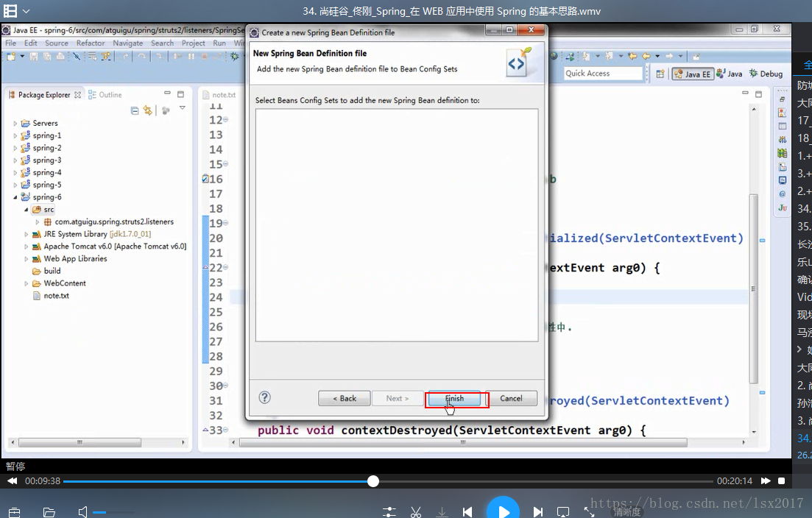Expand the WebContent folder
Image resolution: width=812 pixels, height=518 pixels.
[x=26, y=283]
